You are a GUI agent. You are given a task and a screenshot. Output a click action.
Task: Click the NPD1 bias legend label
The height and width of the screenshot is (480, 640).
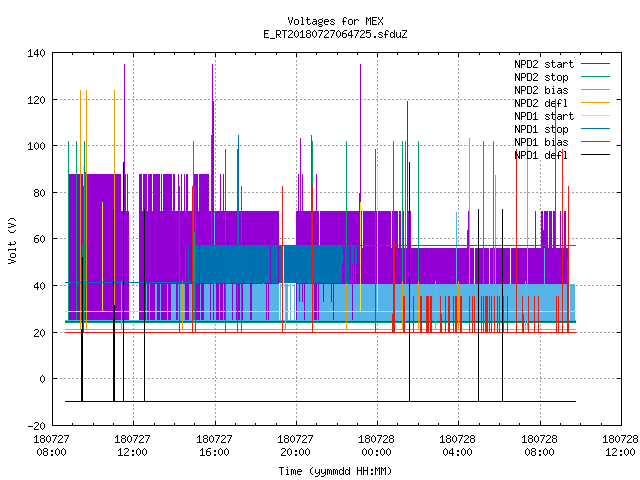(x=541, y=142)
